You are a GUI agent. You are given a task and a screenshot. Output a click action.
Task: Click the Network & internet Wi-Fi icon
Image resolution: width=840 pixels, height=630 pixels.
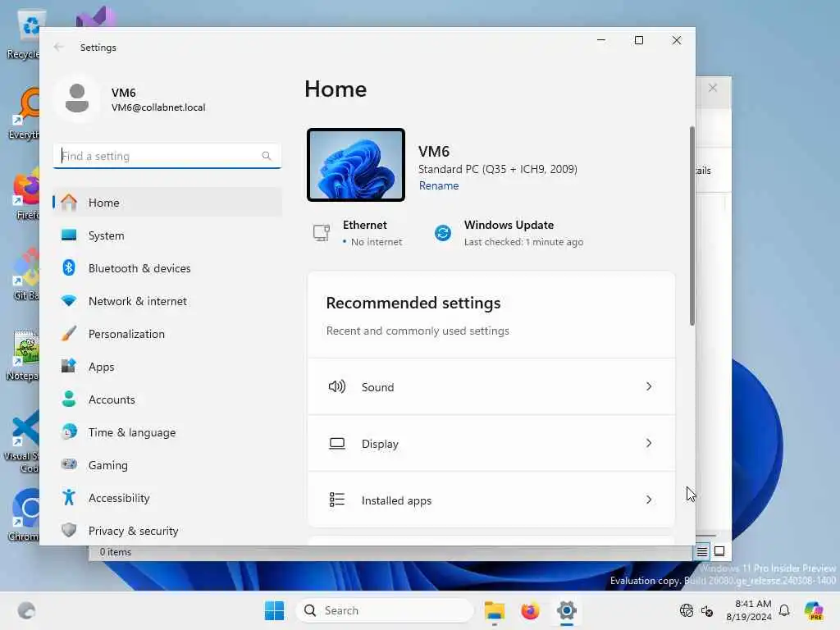(69, 301)
